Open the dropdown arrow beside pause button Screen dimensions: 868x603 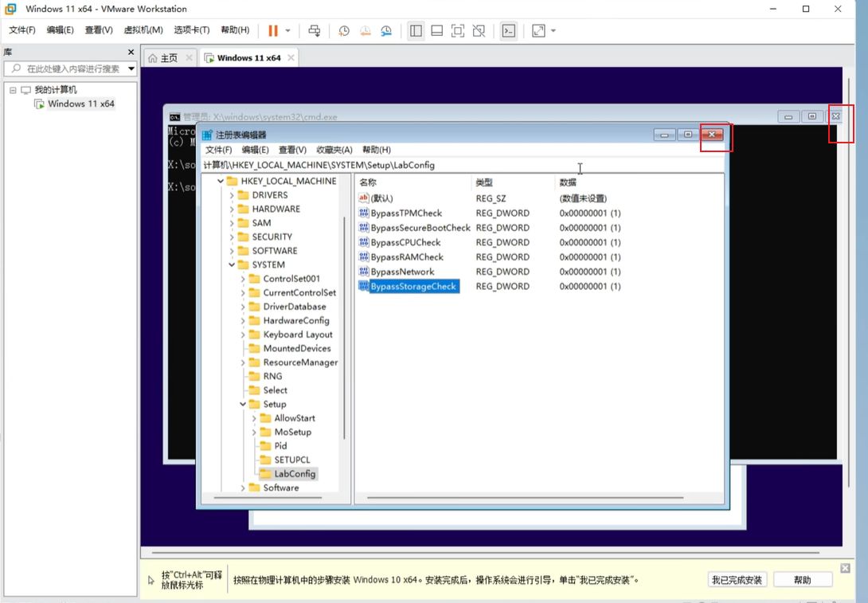pos(288,31)
